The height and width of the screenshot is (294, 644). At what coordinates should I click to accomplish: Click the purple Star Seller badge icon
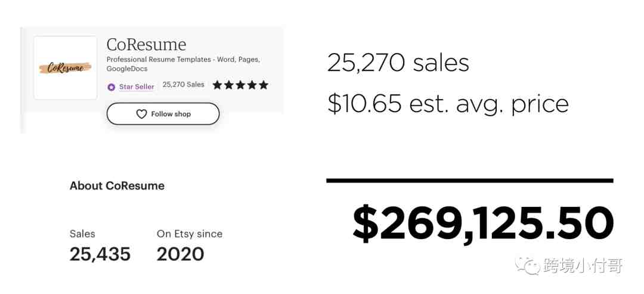pyautogui.click(x=112, y=87)
